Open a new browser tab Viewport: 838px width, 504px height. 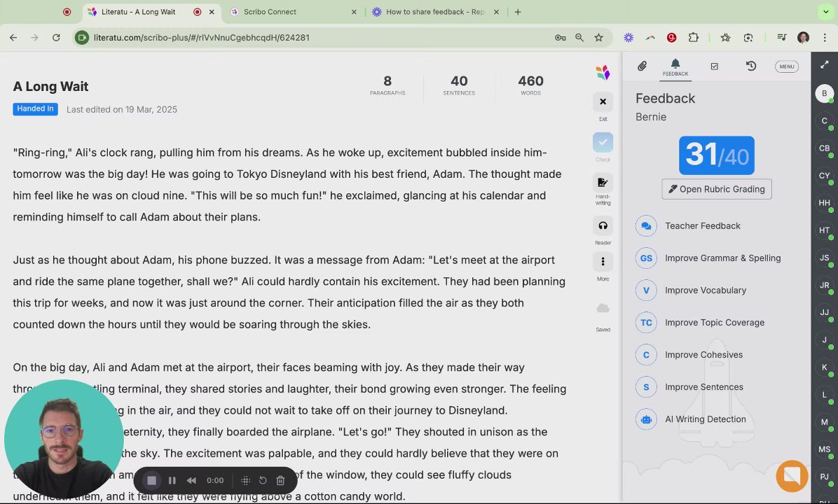(x=517, y=12)
